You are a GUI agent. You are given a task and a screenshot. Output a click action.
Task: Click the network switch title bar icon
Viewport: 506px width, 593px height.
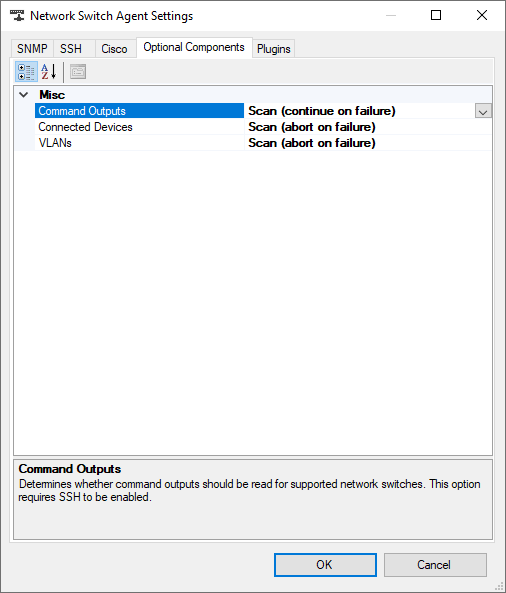tap(17, 16)
